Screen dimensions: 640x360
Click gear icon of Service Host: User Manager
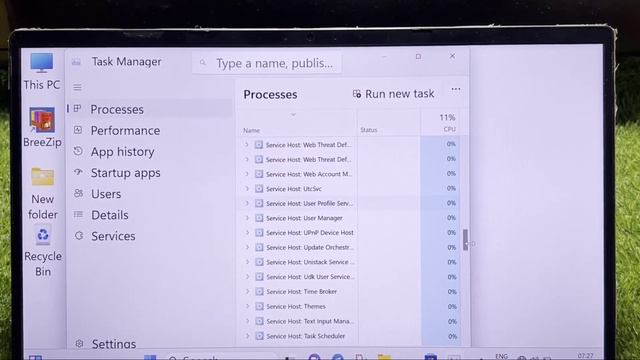click(x=259, y=218)
